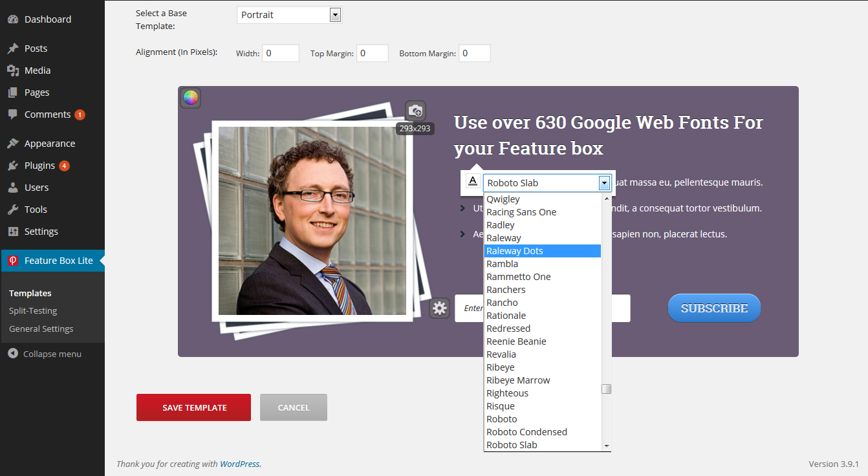Click the feature box headline text
Viewport: 868px width, 476px height.
tap(609, 135)
